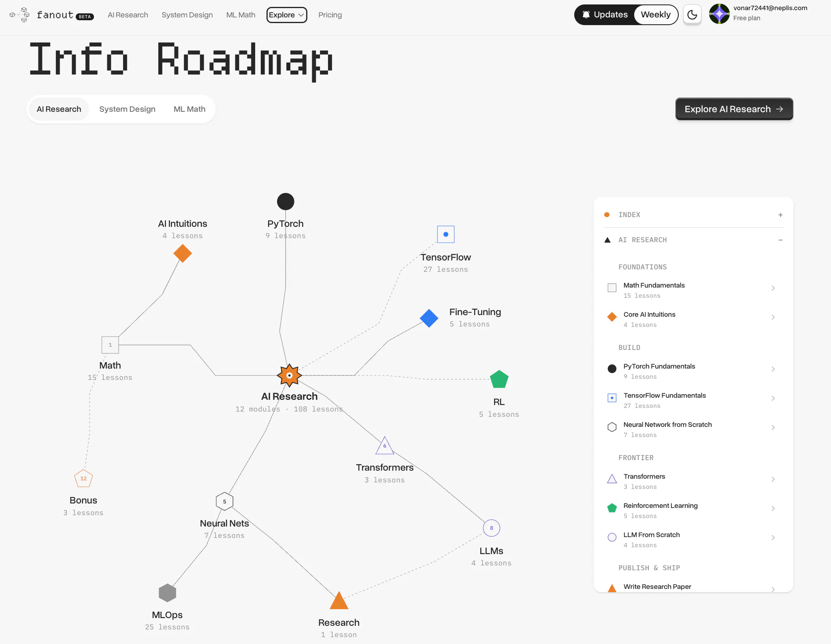831x644 pixels.
Task: Open Math Fundamentals row chevron
Action: pos(773,288)
